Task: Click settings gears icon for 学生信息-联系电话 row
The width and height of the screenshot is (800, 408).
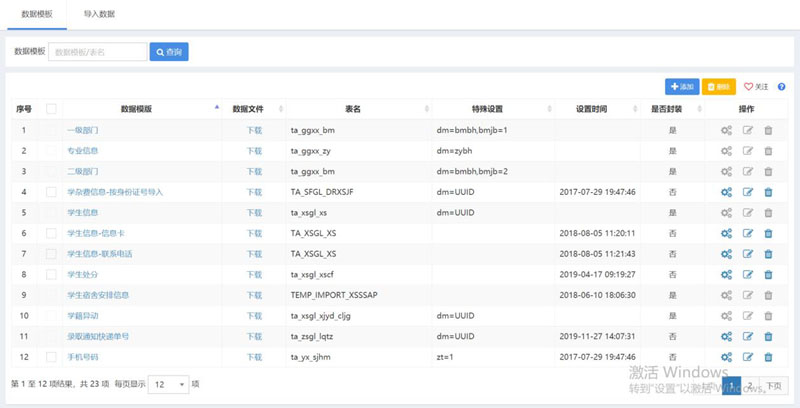Action: tap(727, 254)
